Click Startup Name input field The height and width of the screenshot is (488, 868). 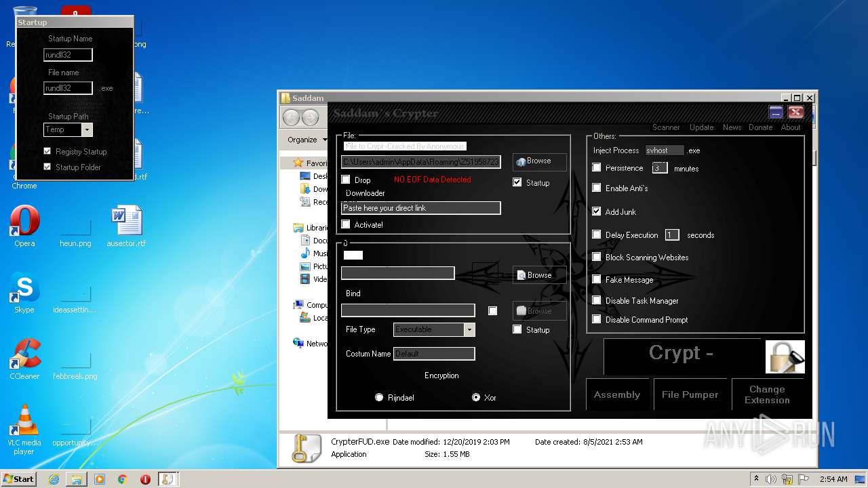tap(68, 55)
